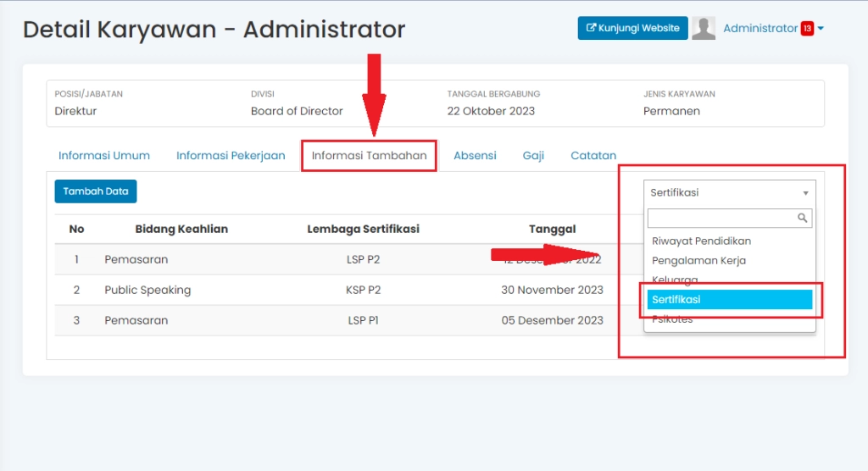Choose the Keluarga option

click(x=675, y=280)
